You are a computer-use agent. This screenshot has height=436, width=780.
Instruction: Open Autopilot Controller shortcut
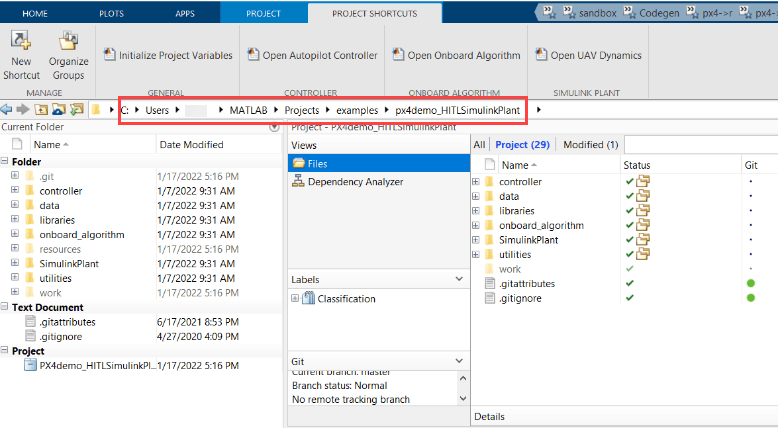point(312,55)
